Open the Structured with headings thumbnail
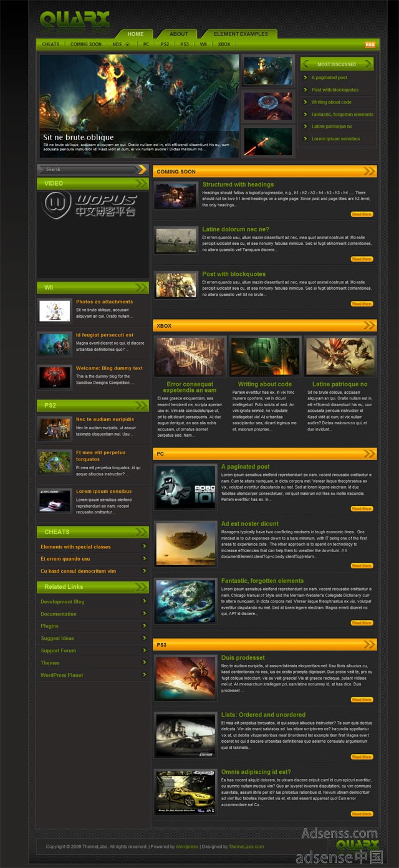 (176, 196)
